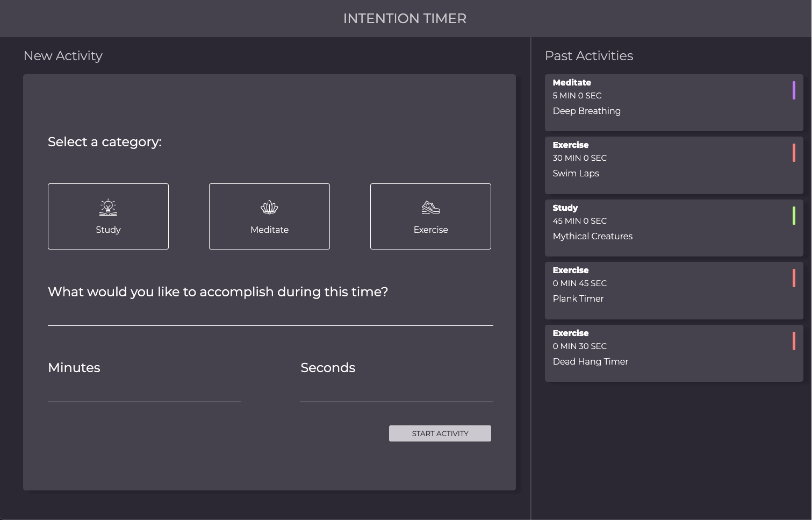The image size is (812, 520).
Task: Choose the Meditate category label
Action: tap(269, 230)
